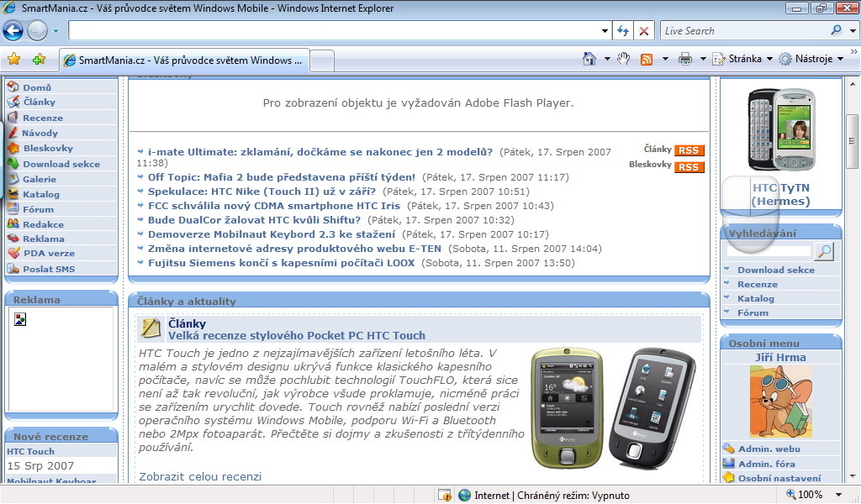Open Bude DualCor žalovat HTC headline

click(x=254, y=220)
